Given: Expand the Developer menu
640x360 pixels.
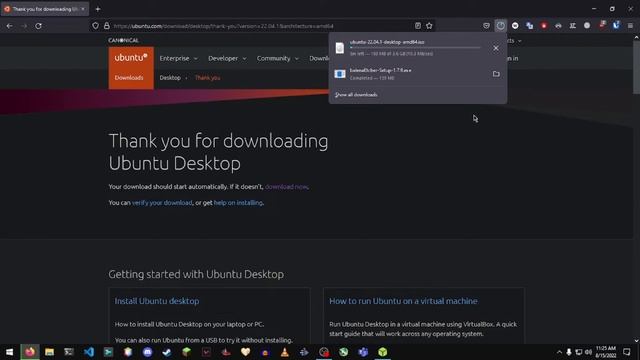Looking at the screenshot, I should click(x=227, y=58).
